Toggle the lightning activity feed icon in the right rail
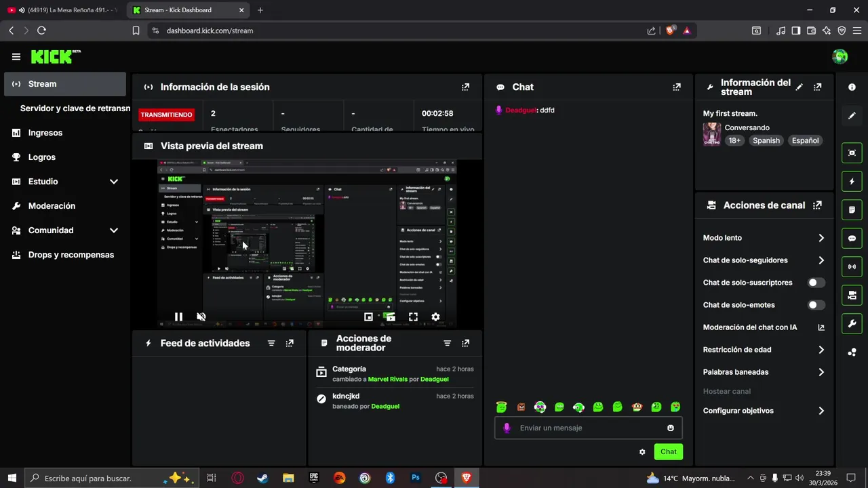868x488 pixels. [852, 182]
